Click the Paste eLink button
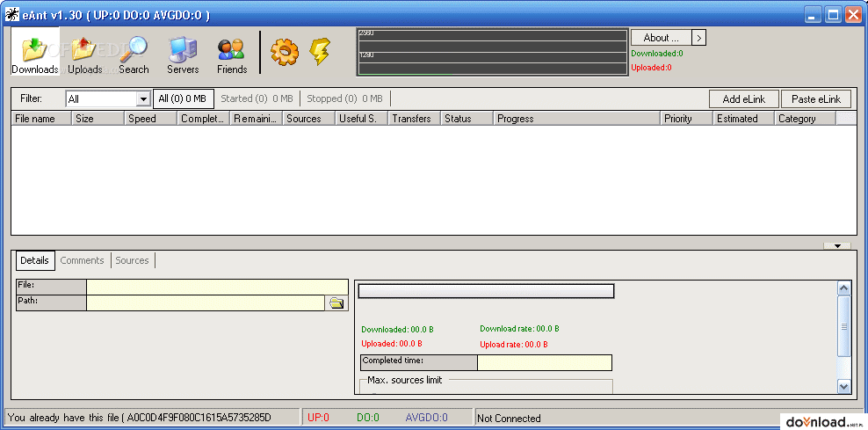Image resolution: width=868 pixels, height=430 pixels. coord(816,99)
